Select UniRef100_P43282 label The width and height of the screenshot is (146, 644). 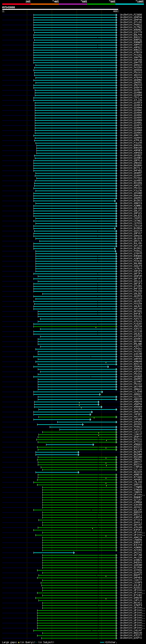tap(131, 352)
